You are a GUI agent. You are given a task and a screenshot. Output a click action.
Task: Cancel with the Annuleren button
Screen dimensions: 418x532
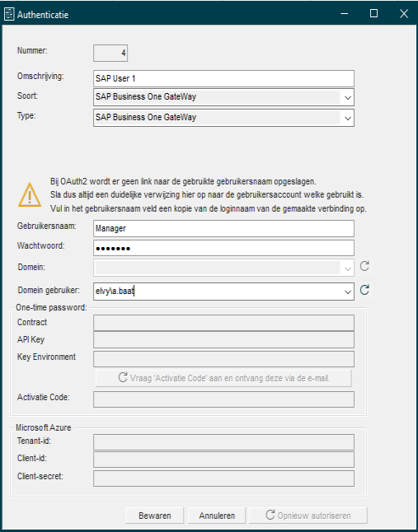[217, 516]
